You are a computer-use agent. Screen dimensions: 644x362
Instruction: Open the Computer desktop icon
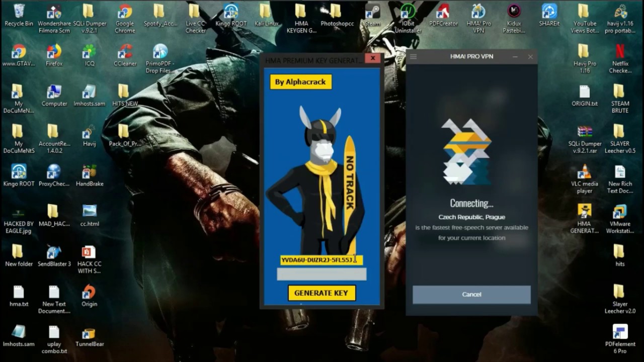pos(54,96)
